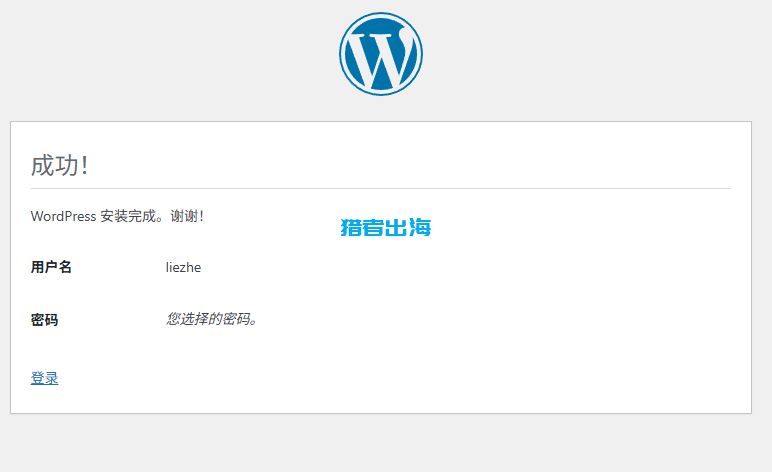The width and height of the screenshot is (772, 472).
Task: Click the white W letter inside the logo
Action: pyautogui.click(x=381, y=58)
